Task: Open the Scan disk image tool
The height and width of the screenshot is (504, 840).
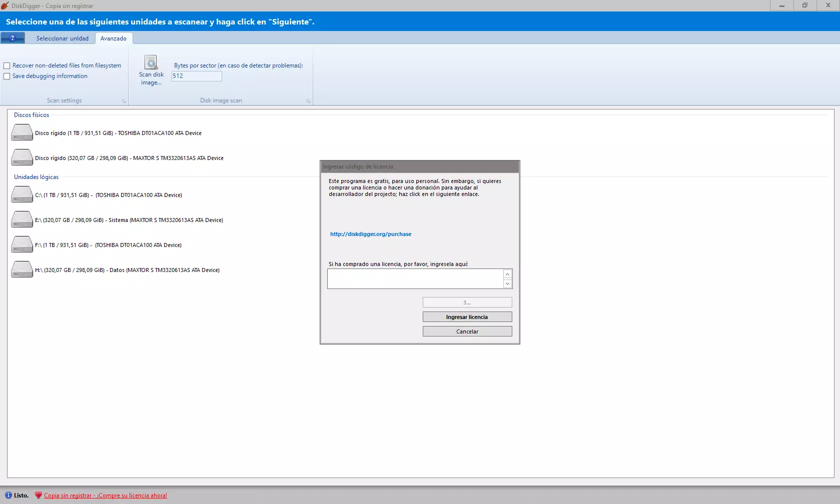Action: coord(151,70)
